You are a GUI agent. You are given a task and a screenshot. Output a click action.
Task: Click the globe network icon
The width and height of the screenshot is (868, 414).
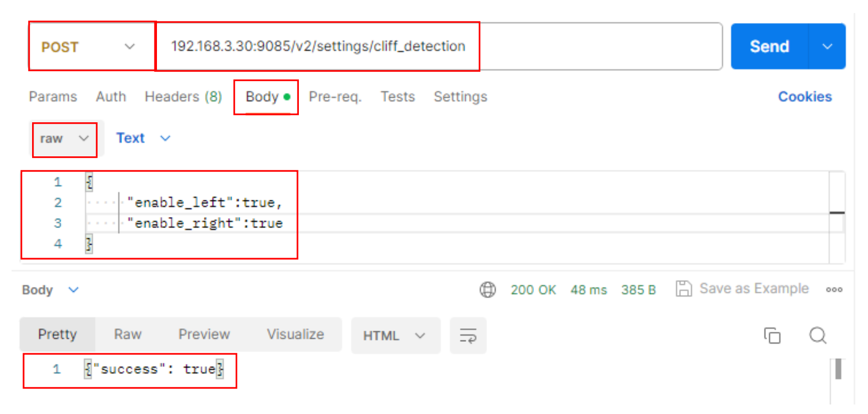(x=487, y=290)
